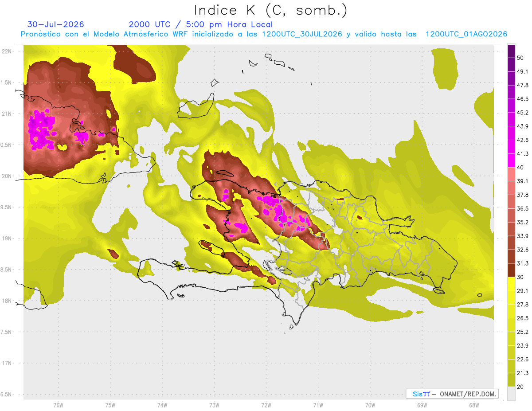Image resolution: width=532 pixels, height=411 pixels.
Task: Click the 'Indice K (C, somb.)' map title
Action: coord(271,11)
